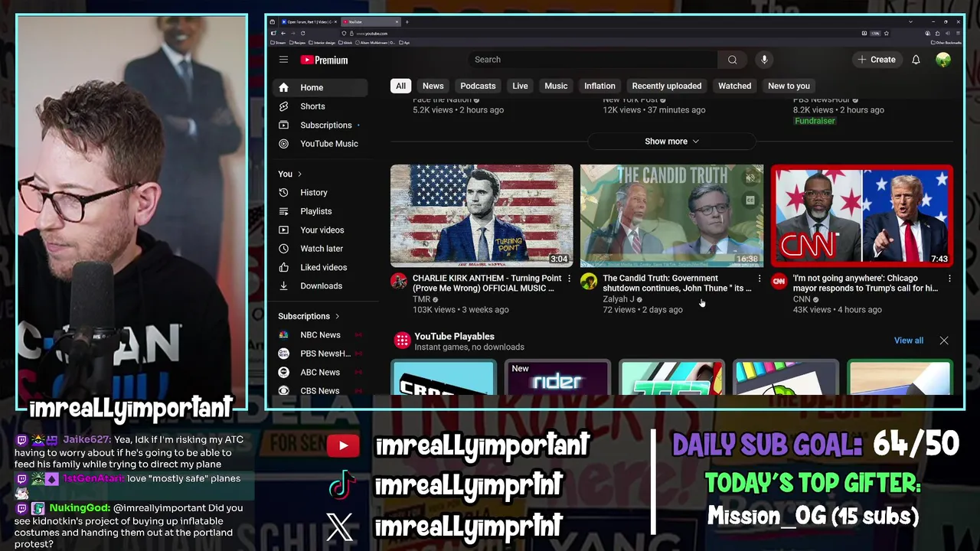Select the Recently uploaded filter chip

click(666, 86)
